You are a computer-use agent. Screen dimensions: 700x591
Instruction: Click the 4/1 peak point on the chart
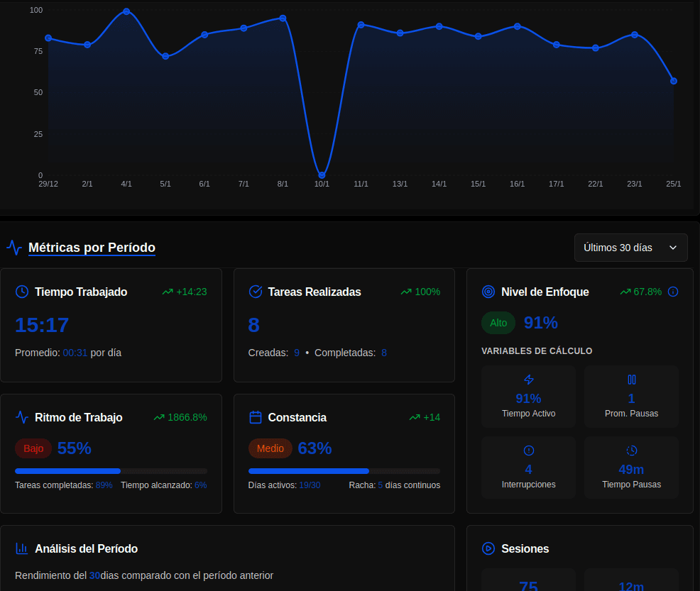tap(126, 11)
